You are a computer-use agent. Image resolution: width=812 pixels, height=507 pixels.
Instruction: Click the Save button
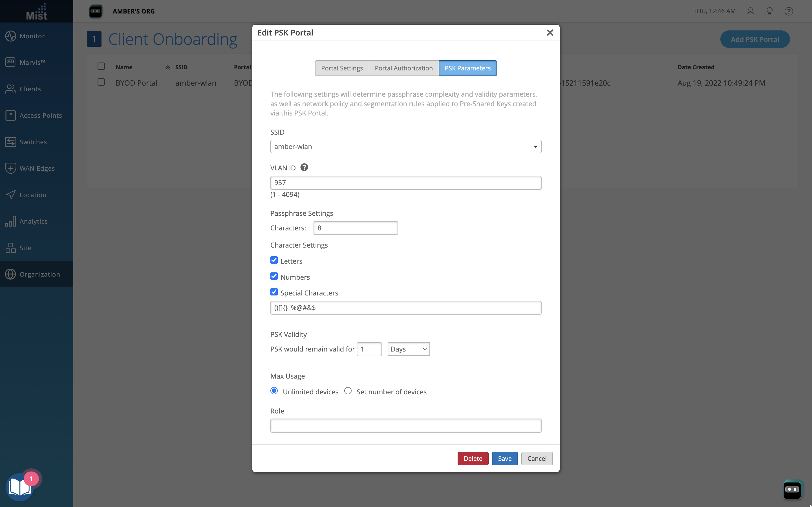504,458
